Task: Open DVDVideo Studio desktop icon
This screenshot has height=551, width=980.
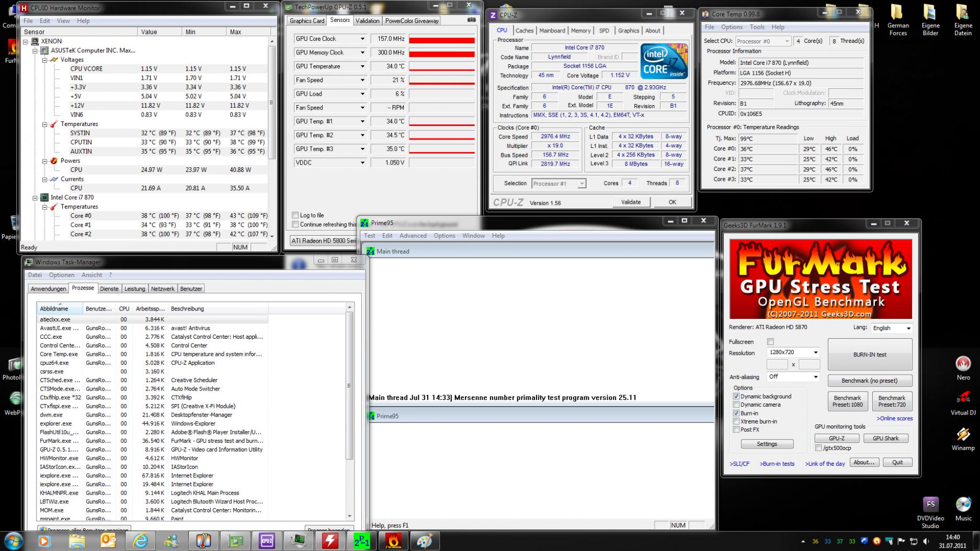Action: pyautogui.click(x=930, y=512)
